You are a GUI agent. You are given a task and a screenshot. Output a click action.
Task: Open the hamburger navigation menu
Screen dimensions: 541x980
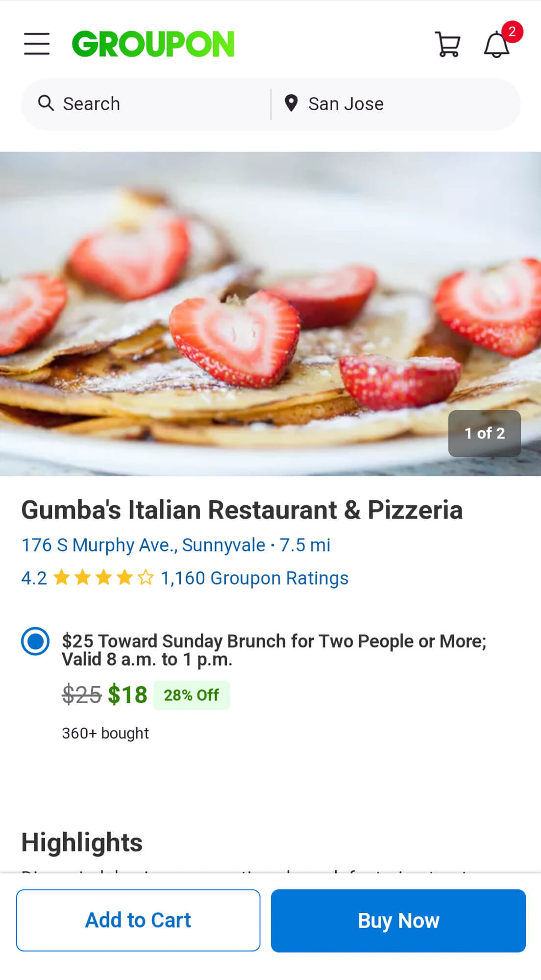tap(37, 44)
